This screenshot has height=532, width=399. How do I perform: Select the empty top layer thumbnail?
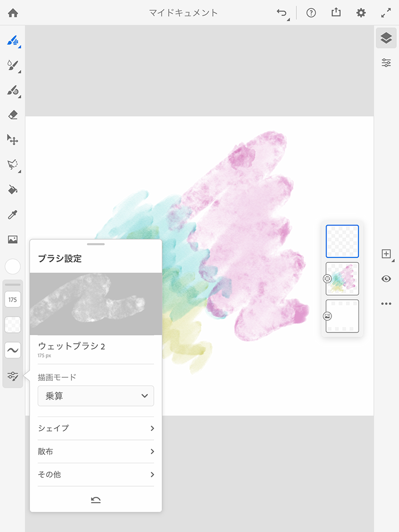[342, 241]
